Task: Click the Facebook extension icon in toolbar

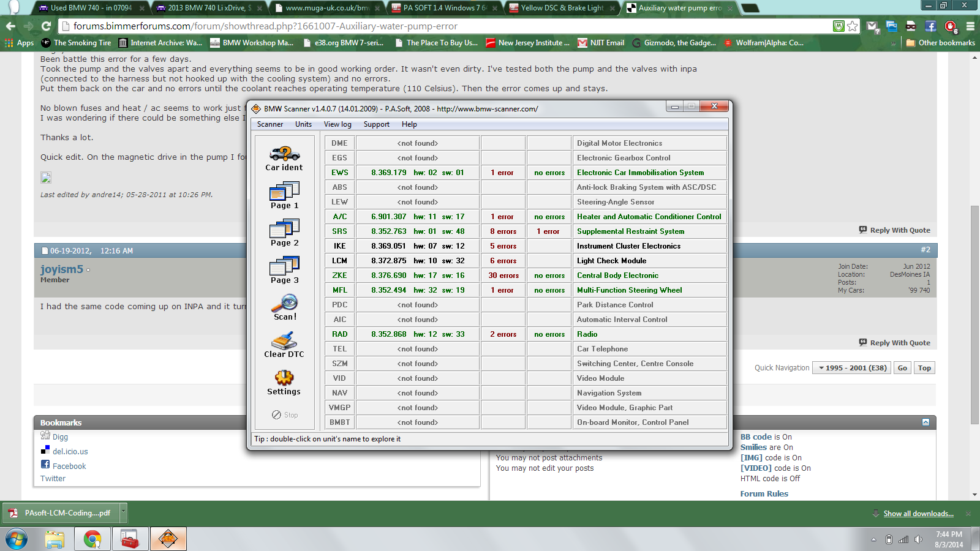Action: (x=930, y=26)
